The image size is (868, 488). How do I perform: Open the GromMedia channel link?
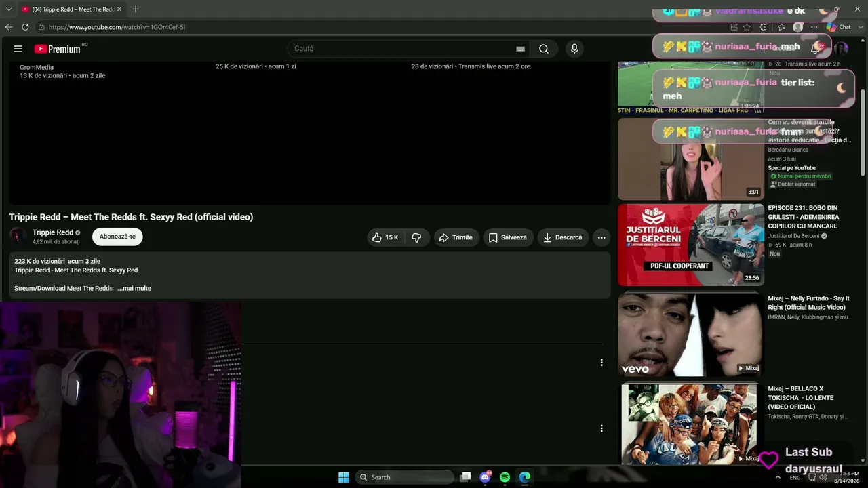[37, 67]
